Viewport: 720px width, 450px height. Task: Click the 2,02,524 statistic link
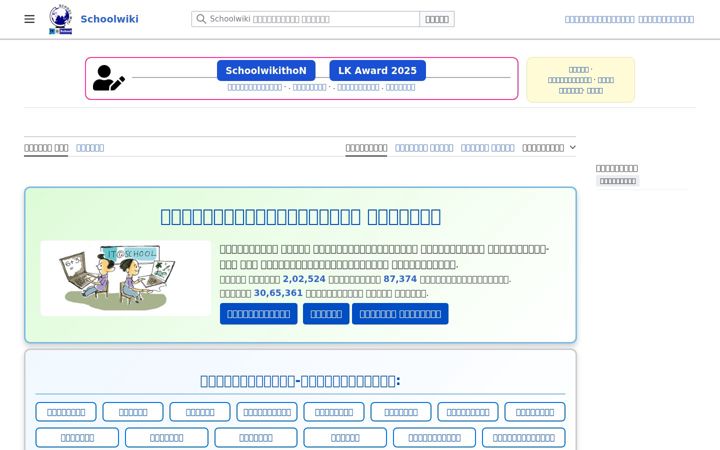[304, 279]
